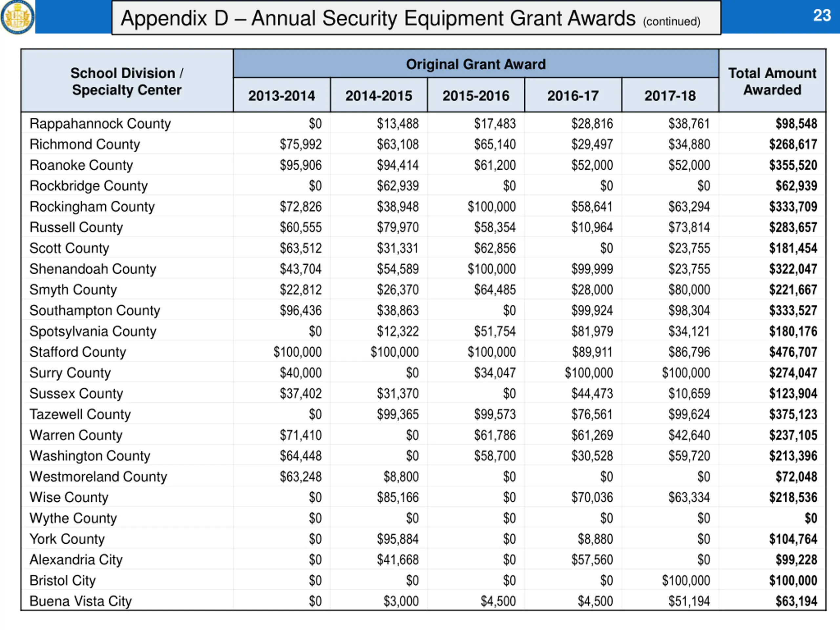Select Alexandria City total $99,228
Screen dimensions: 840x630
pyautogui.click(x=796, y=560)
